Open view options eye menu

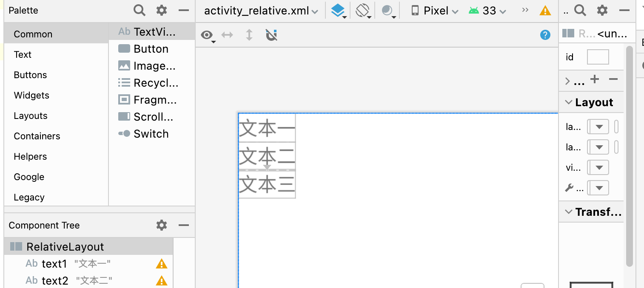pos(208,35)
